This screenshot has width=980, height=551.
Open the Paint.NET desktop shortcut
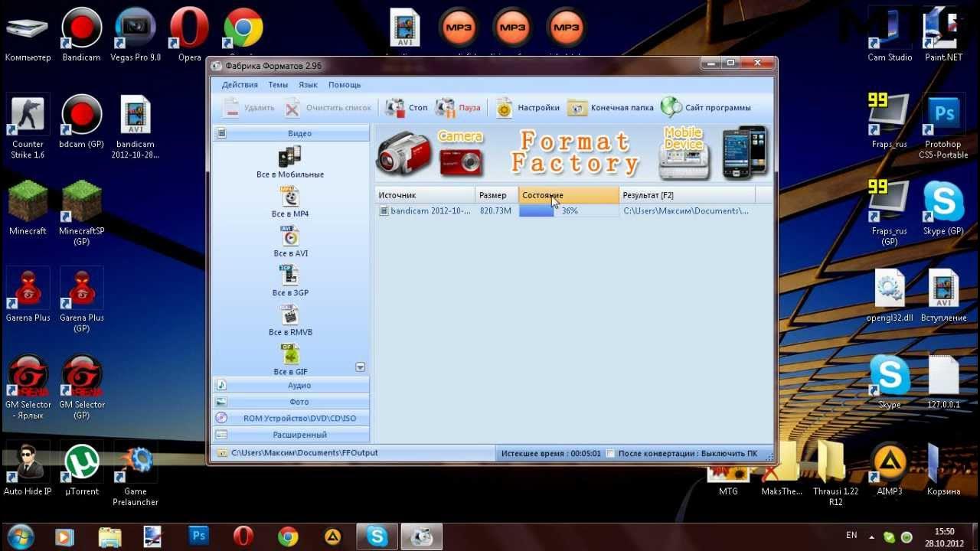(943, 34)
